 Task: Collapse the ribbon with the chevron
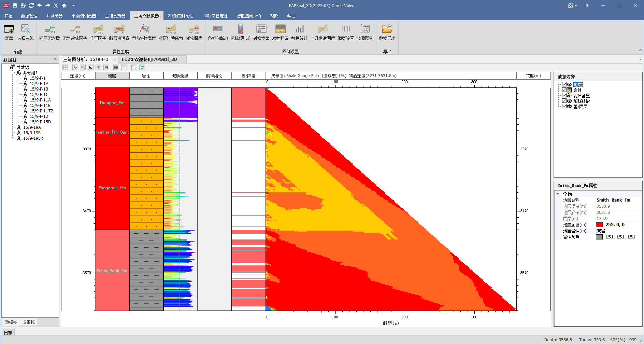pos(640,51)
